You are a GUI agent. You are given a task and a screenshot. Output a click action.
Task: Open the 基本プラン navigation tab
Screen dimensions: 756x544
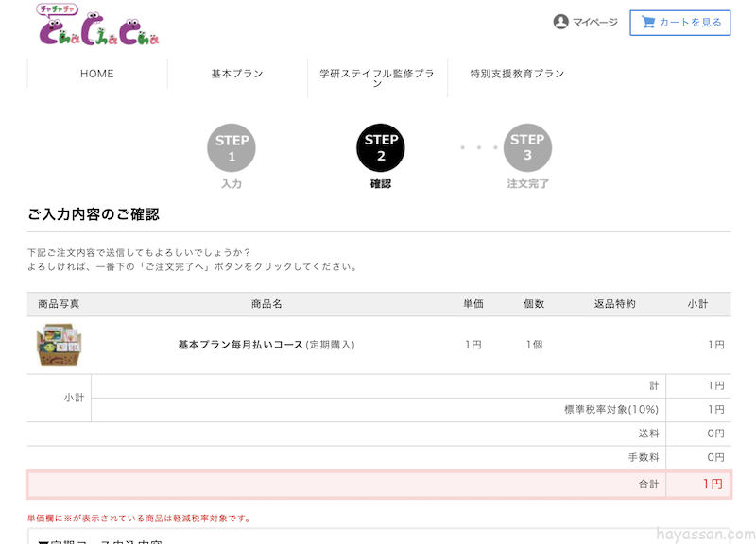point(237,74)
